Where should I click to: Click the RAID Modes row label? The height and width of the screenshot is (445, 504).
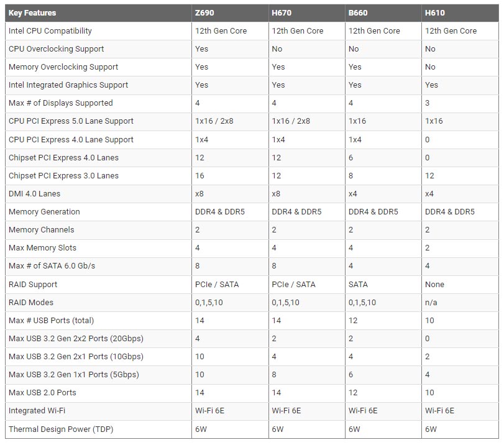pos(31,303)
